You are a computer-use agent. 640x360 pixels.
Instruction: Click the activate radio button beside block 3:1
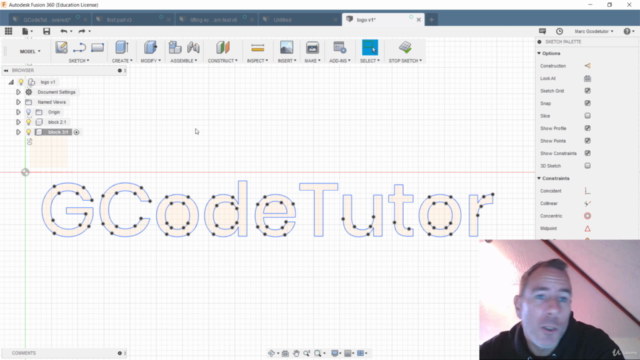(76, 132)
